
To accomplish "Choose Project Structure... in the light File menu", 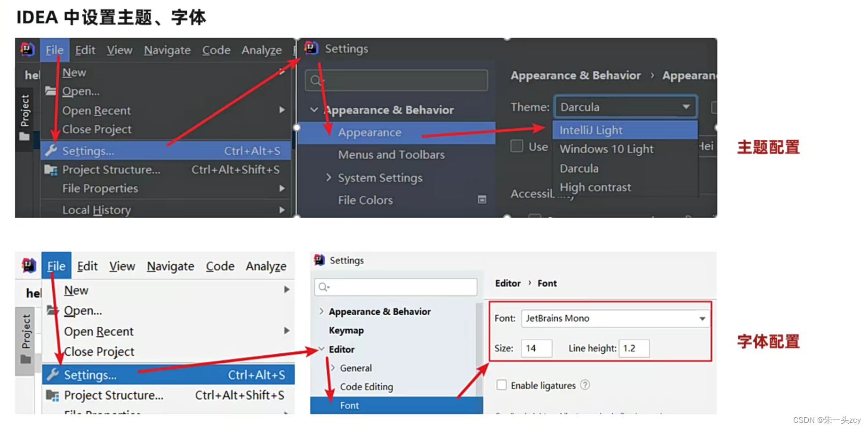I will coord(168,395).
